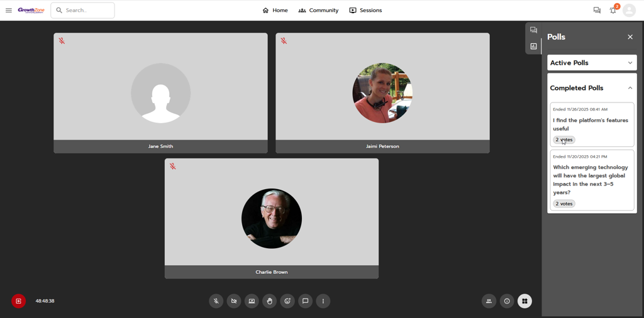Image resolution: width=644 pixels, height=318 pixels.
Task: Open the notifications bell
Action: 613,11
